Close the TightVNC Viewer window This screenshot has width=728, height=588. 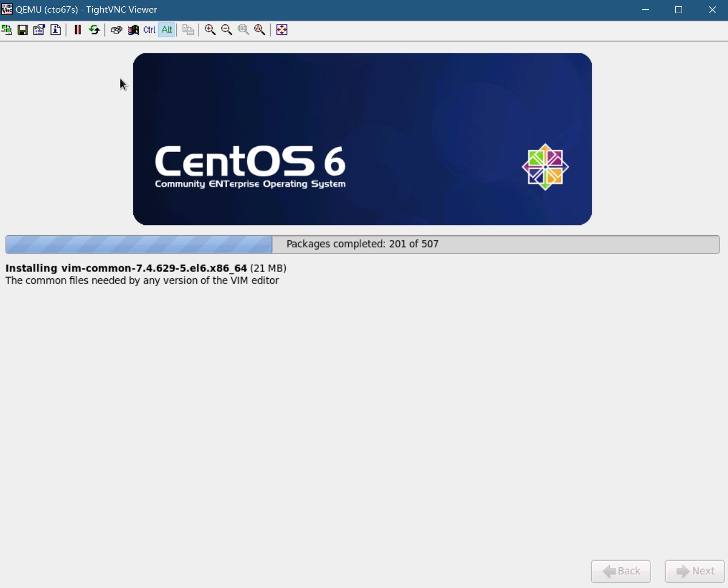(712, 10)
